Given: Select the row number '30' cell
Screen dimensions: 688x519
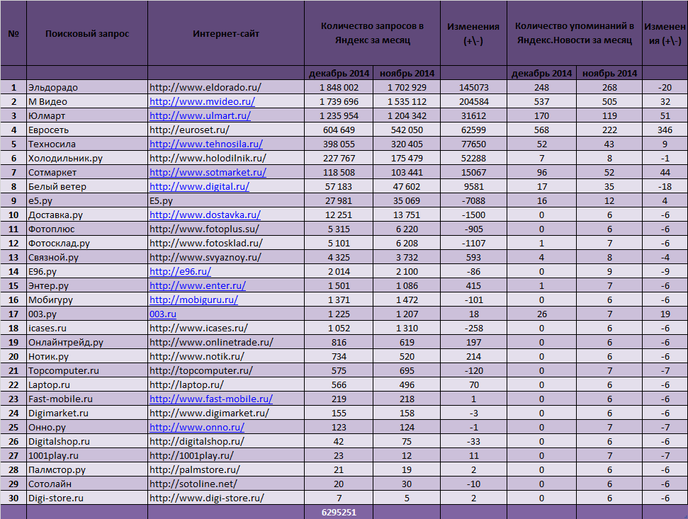Looking at the screenshot, I should pos(14,498).
